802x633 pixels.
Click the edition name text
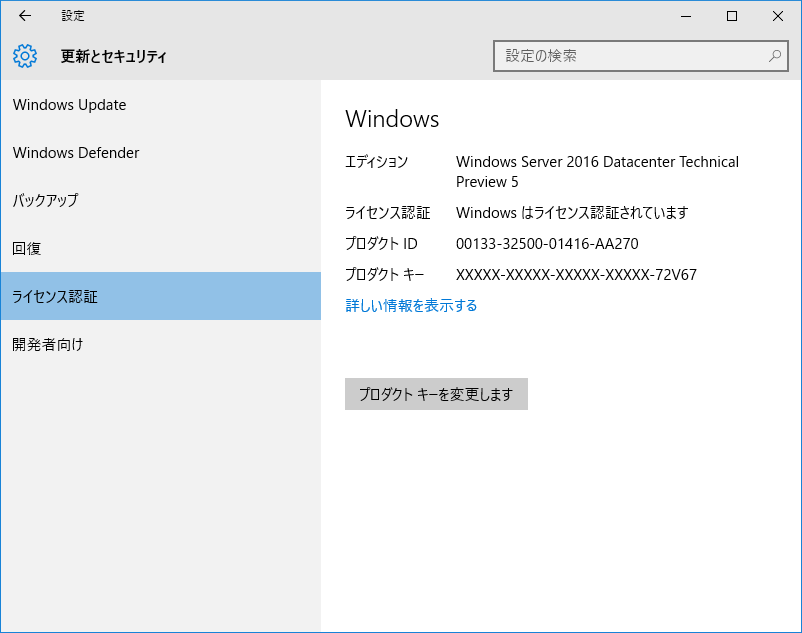pos(597,171)
